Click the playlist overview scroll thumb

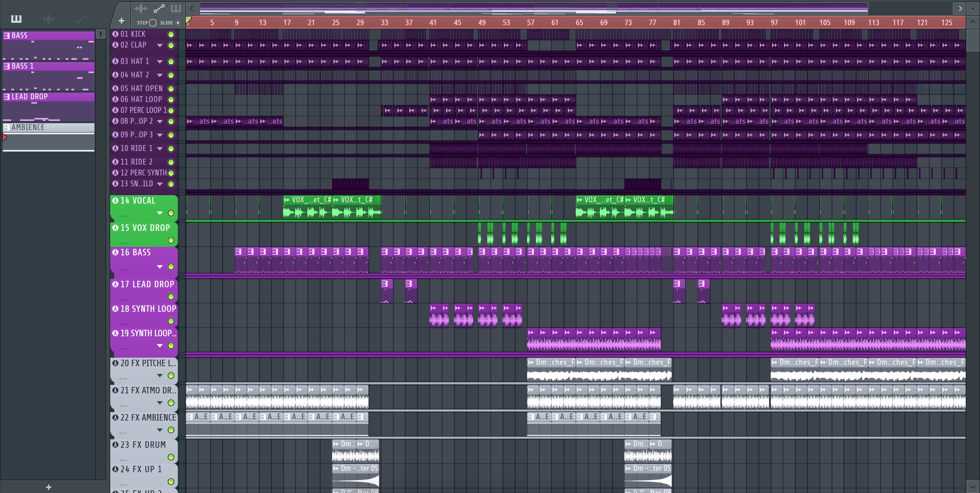pyautogui.click(x=533, y=8)
